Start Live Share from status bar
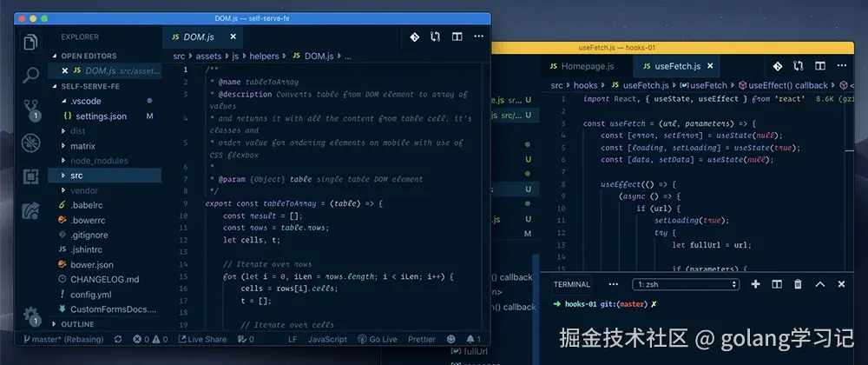868x365 pixels. tap(202, 339)
